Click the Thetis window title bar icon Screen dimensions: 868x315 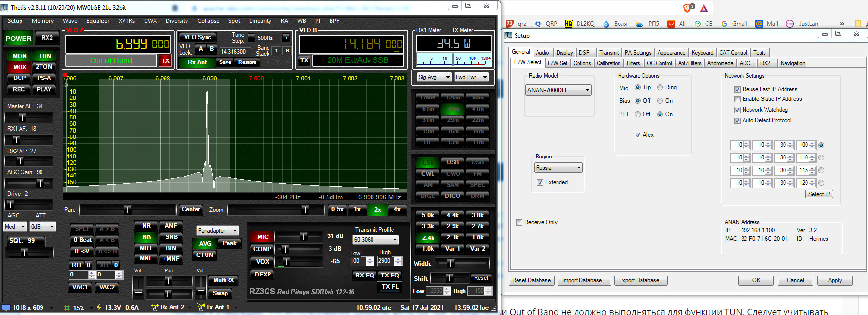(5, 7)
